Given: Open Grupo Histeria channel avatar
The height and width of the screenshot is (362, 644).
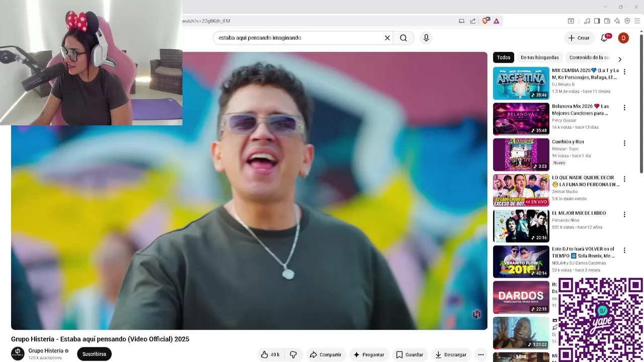Looking at the screenshot, I should [x=18, y=353].
